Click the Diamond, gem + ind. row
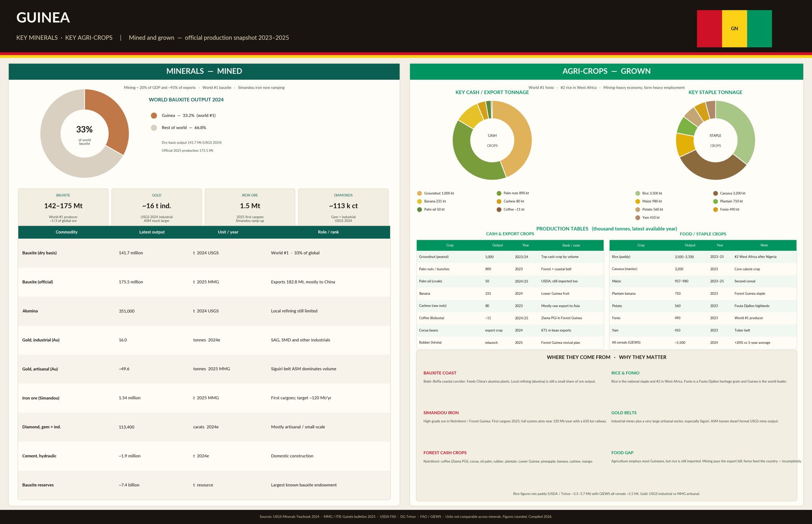 [204, 427]
